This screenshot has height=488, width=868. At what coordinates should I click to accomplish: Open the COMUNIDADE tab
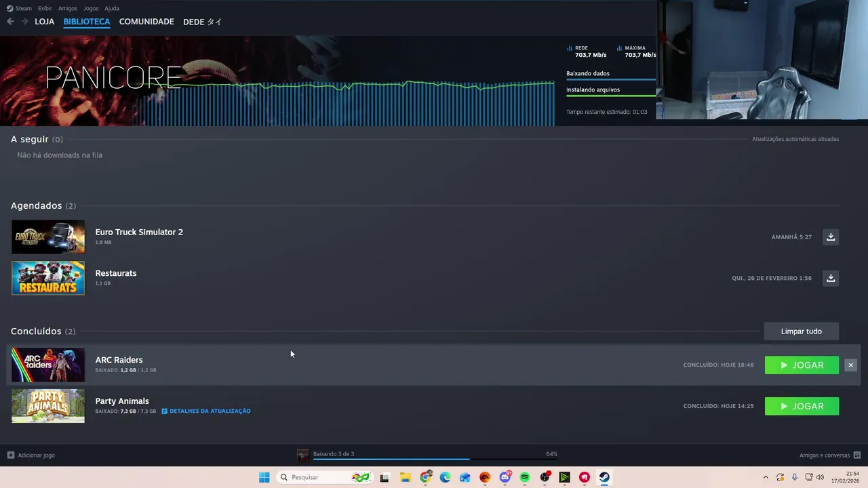(x=146, y=22)
